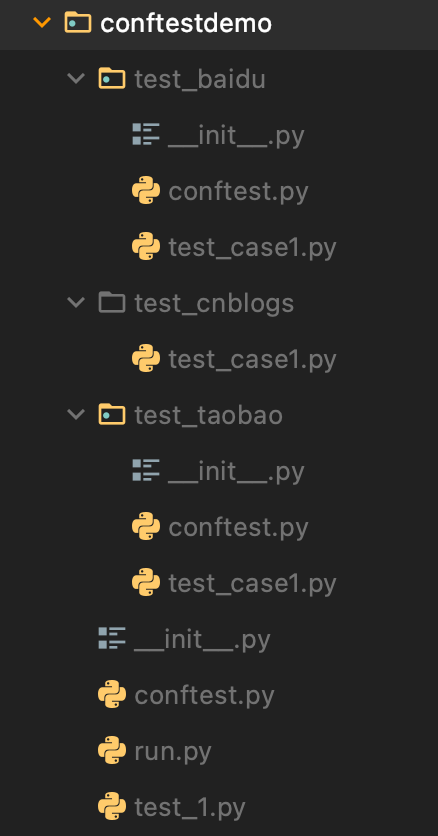Click the test_baidu package folder icon
Screen dimensions: 438x836
tap(112, 79)
